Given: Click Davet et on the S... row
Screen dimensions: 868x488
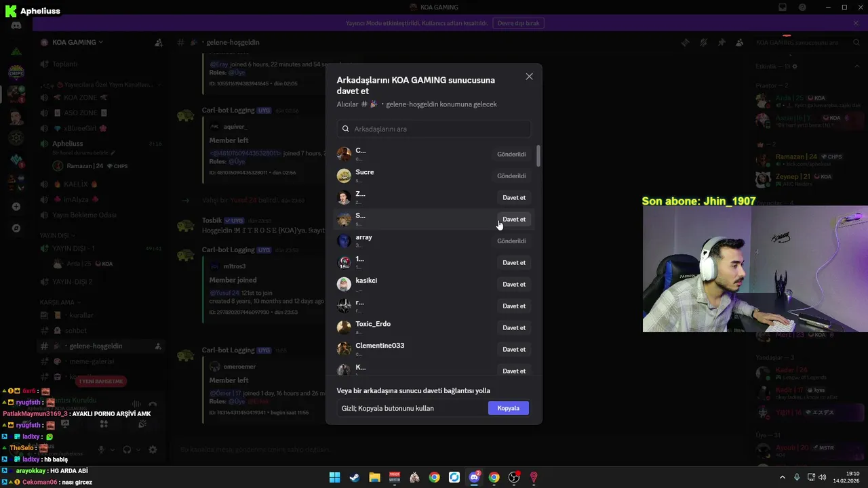Looking at the screenshot, I should pos(513,220).
